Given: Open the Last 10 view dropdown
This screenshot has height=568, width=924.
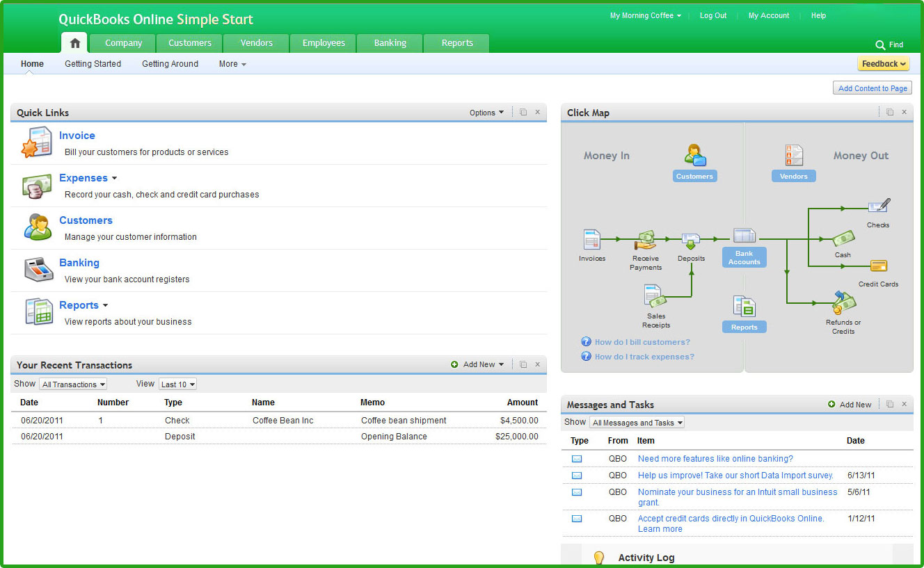Looking at the screenshot, I should [x=177, y=384].
